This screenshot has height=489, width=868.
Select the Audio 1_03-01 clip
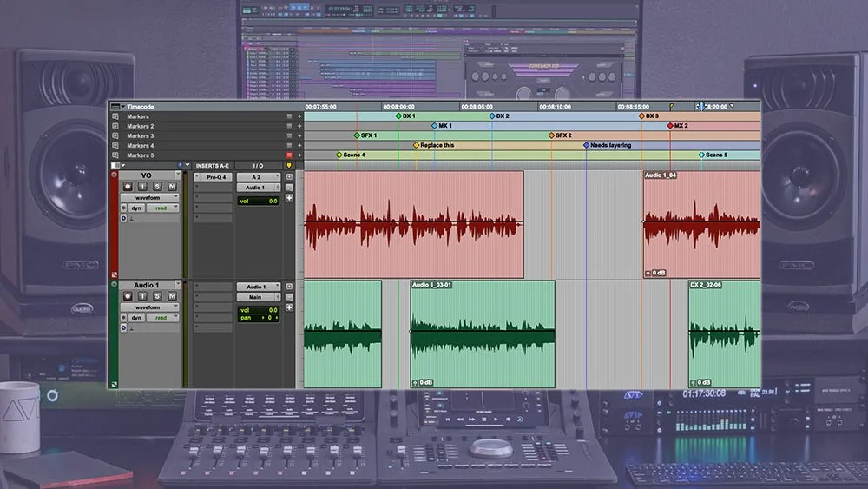point(483,334)
